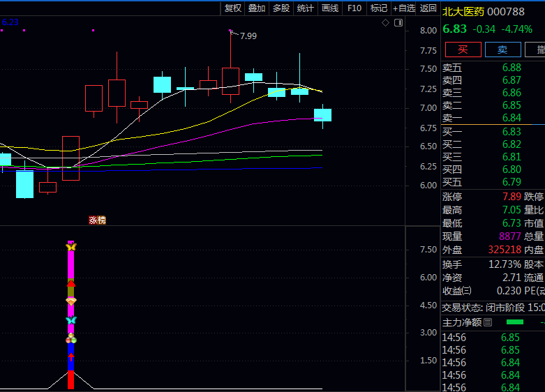The height and width of the screenshot is (392, 545).
Task: Open the F10 company info tab
Action: 354,8
